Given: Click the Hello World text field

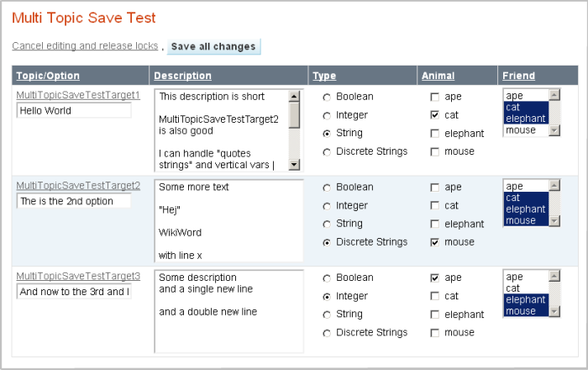Looking at the screenshot, I should [74, 111].
